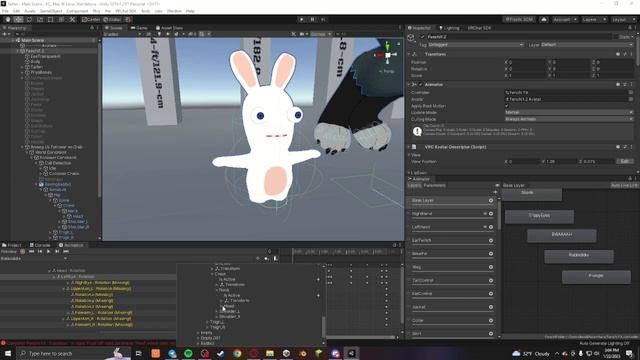Toggle the Animator component enabled checkbox

(421, 84)
